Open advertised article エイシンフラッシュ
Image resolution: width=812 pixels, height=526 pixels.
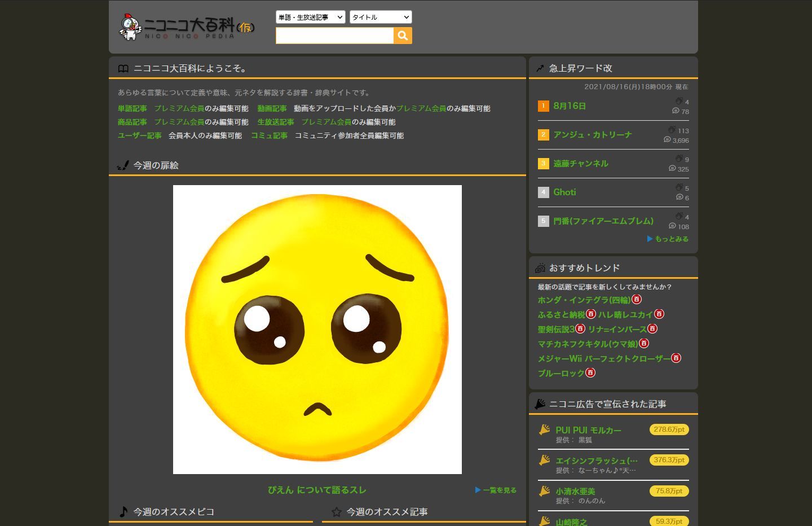click(597, 461)
